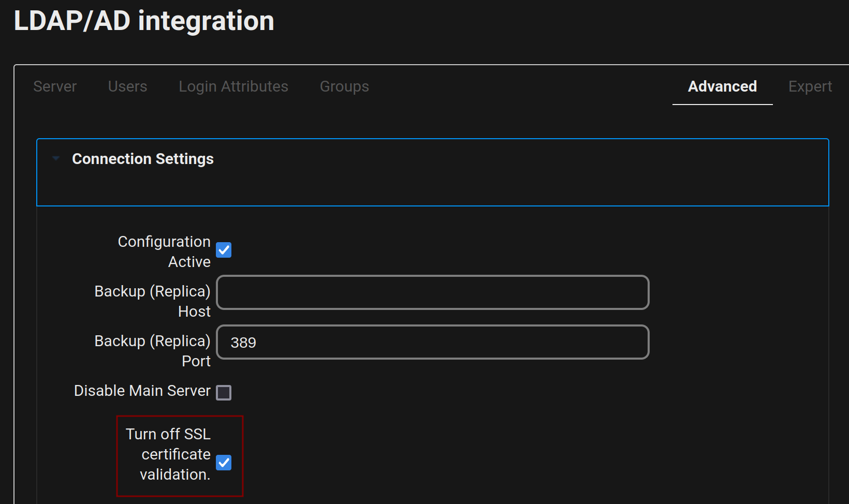Screen dimensions: 849x504
Task: Click the Backup (Replica) Host input field
Action: point(433,292)
